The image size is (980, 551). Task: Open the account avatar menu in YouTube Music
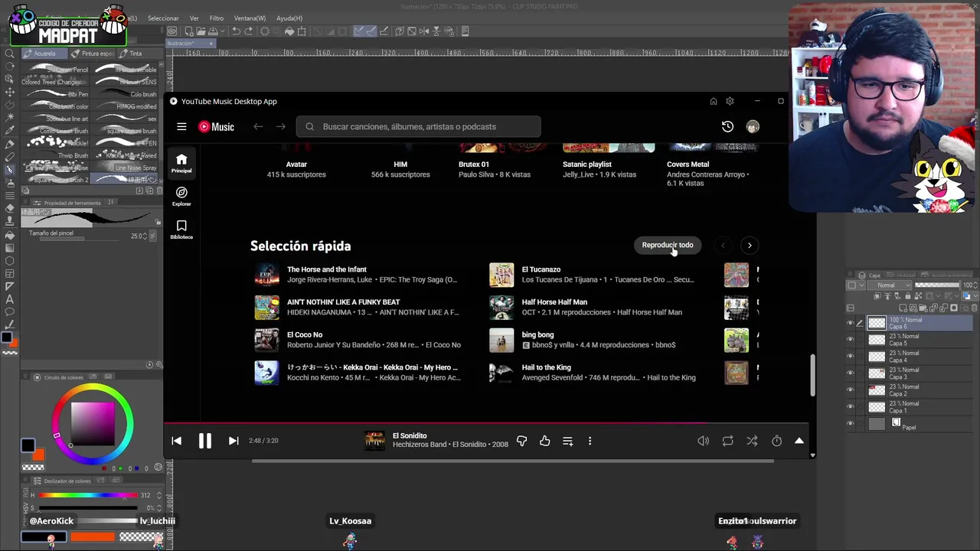pyautogui.click(x=753, y=127)
